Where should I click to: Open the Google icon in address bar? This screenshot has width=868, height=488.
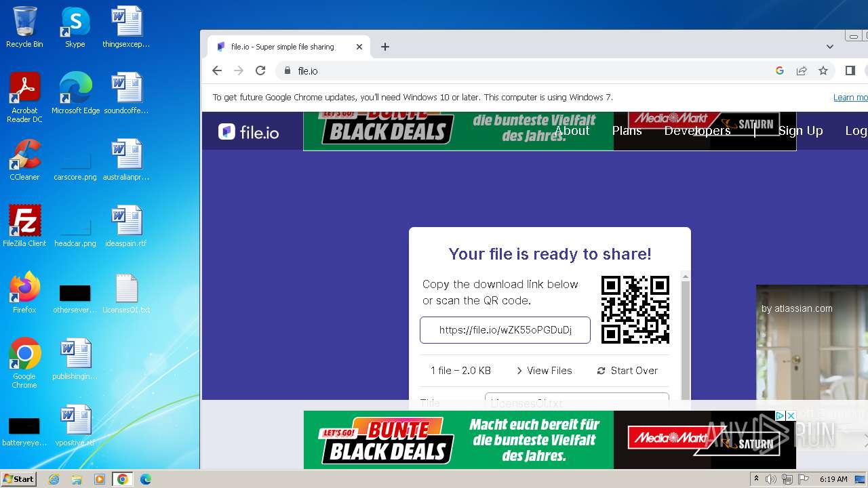(780, 70)
